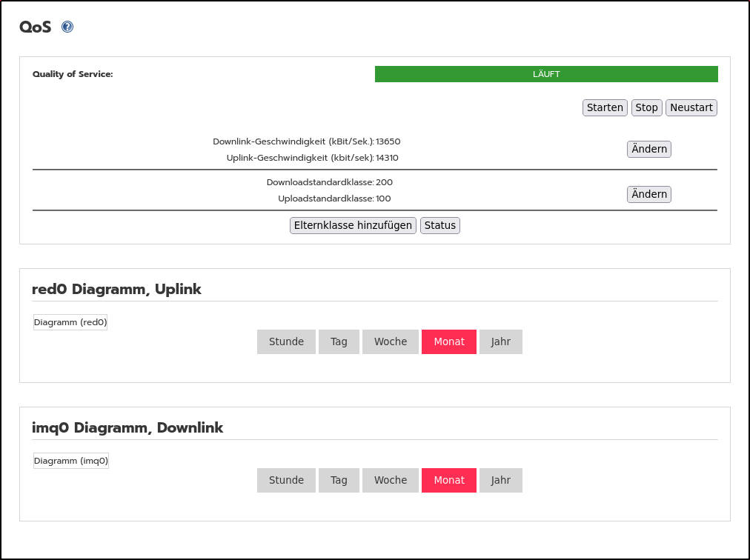Click the Diagramm (red0) image
The image size is (750, 560).
click(x=70, y=322)
